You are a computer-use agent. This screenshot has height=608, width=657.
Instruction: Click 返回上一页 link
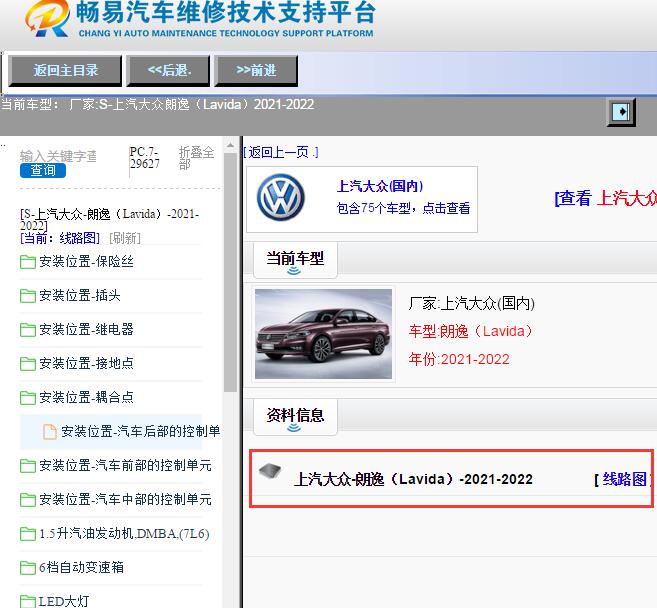(x=280, y=152)
